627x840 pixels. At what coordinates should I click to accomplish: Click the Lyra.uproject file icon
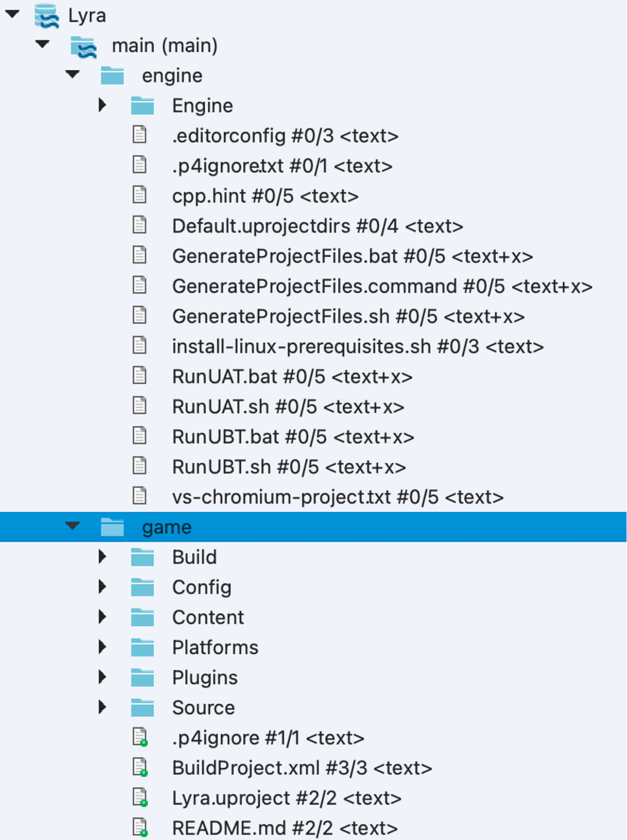click(140, 798)
